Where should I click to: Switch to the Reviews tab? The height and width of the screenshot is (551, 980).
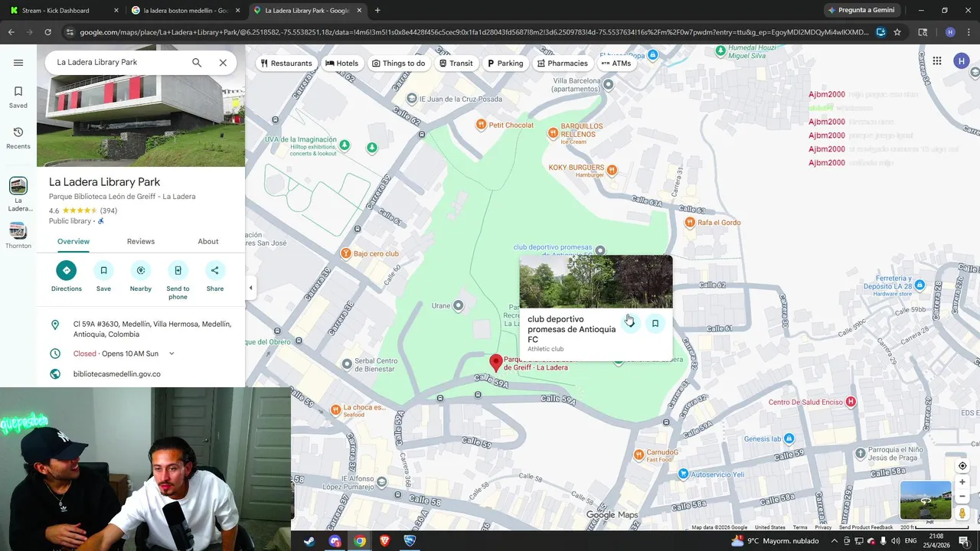point(141,241)
